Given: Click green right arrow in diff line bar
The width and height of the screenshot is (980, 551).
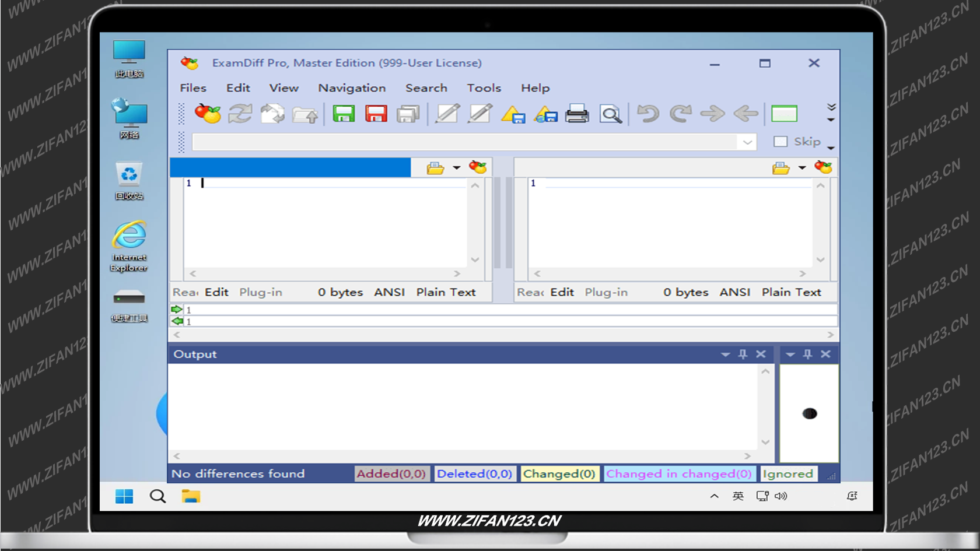Looking at the screenshot, I should click(177, 310).
